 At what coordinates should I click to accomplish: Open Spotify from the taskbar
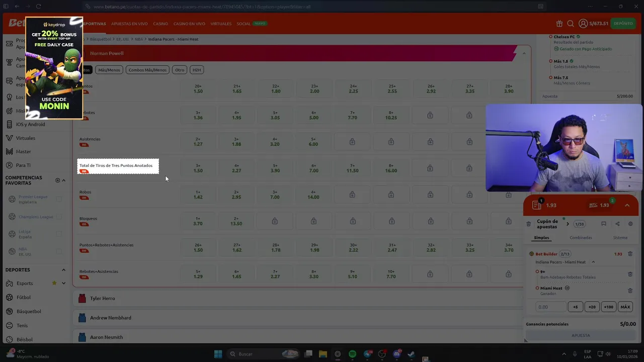[352, 354]
